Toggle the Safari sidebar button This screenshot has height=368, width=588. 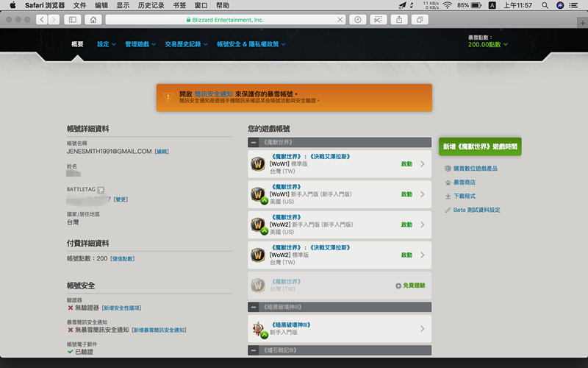(x=73, y=20)
